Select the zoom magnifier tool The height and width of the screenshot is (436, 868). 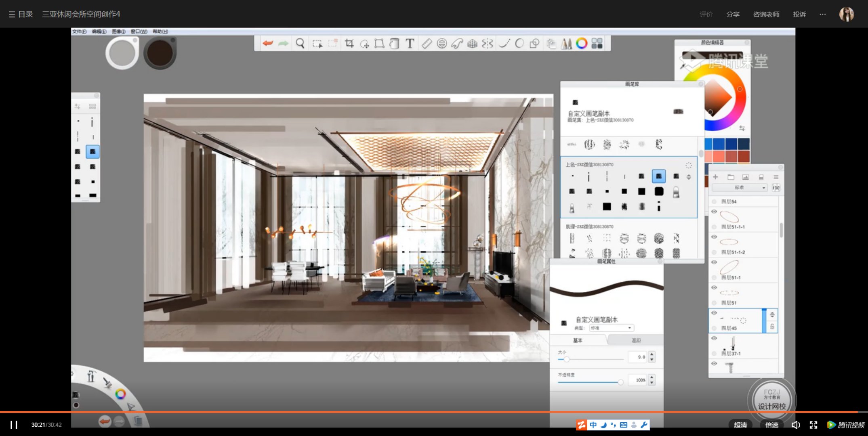coord(300,43)
